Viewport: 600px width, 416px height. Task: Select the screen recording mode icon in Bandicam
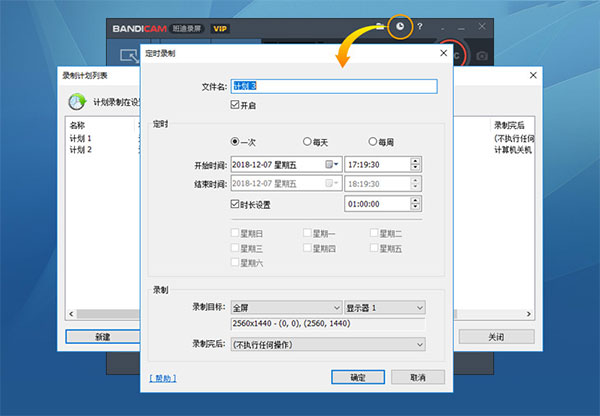pyautogui.click(x=129, y=56)
